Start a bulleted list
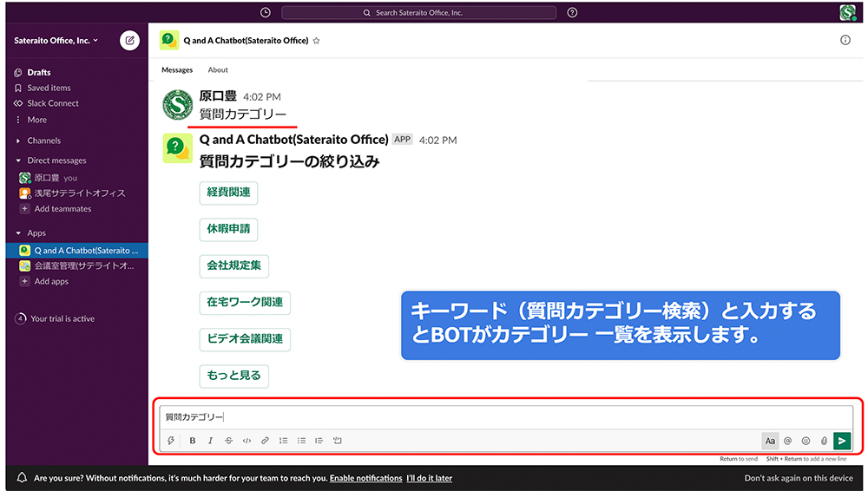Viewport: 868px width, 491px height. (x=301, y=441)
